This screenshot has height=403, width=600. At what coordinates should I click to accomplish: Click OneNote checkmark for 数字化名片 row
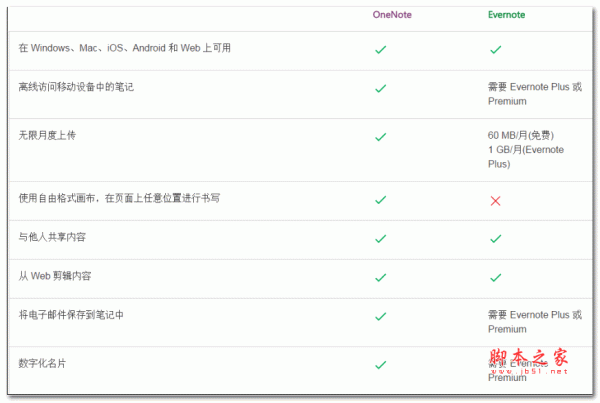point(381,365)
